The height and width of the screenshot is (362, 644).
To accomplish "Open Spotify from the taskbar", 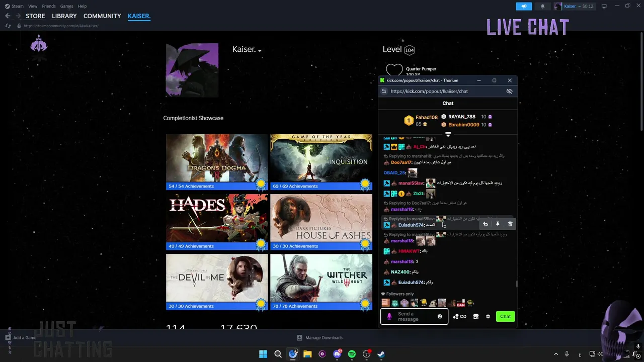I will 352,354.
